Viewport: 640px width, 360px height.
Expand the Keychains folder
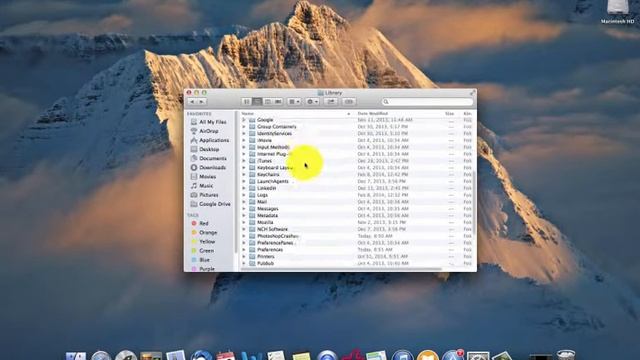[244, 175]
